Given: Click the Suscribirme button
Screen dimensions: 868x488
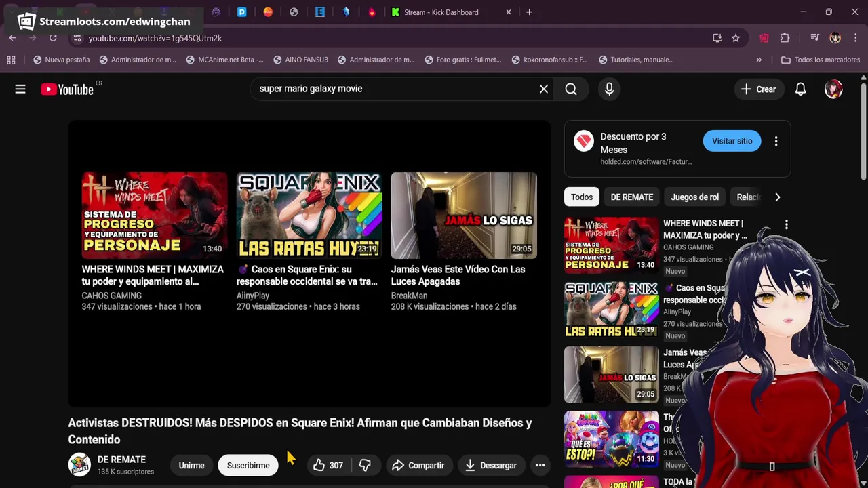Looking at the screenshot, I should pos(248,465).
